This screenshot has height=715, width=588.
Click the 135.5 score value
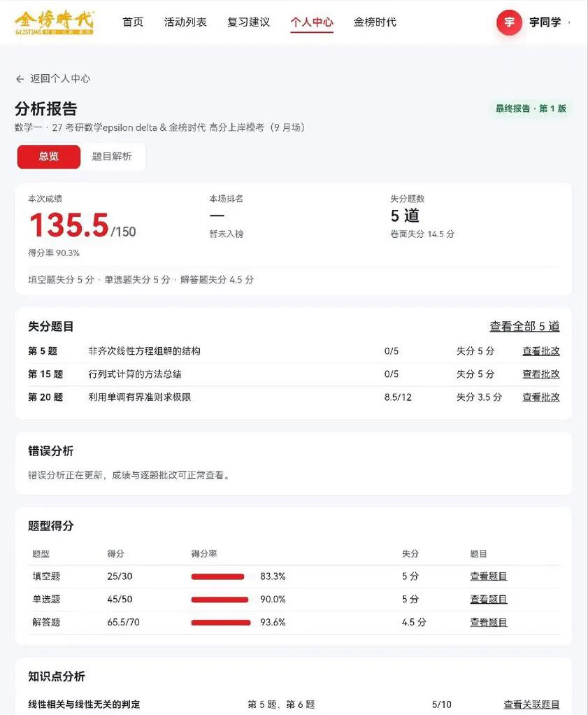point(69,225)
